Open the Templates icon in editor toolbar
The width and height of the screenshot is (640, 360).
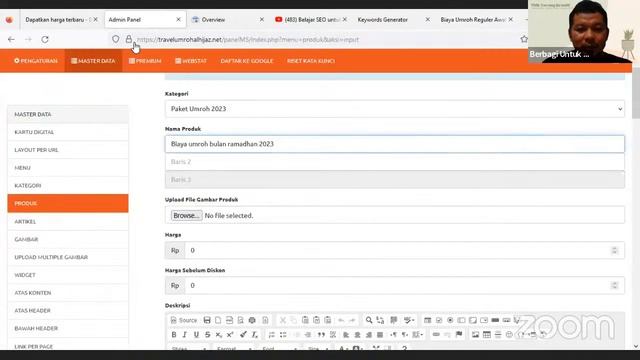[x=265, y=320]
